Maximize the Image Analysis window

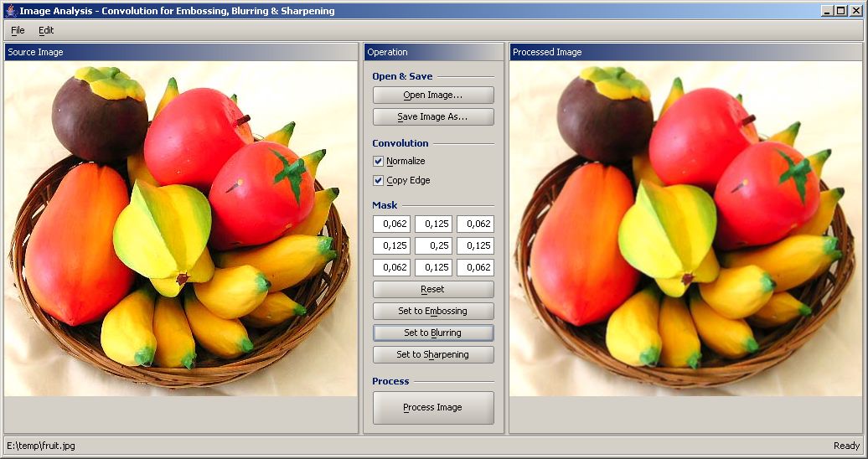click(x=840, y=11)
